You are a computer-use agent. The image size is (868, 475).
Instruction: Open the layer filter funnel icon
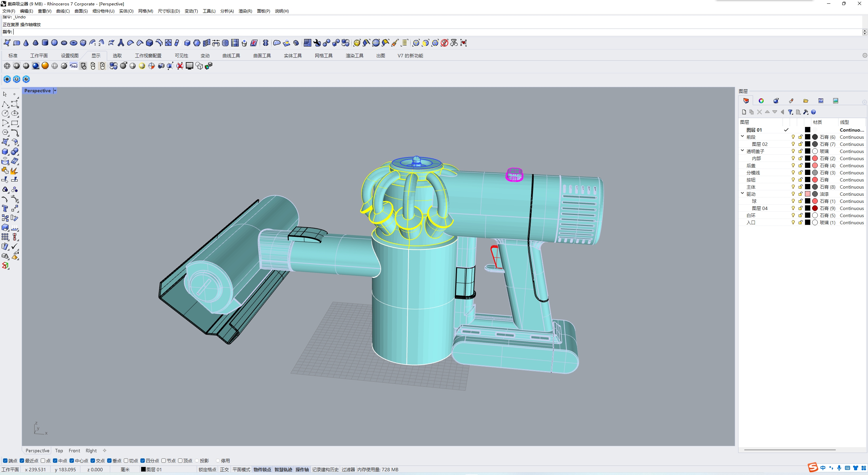pos(790,112)
